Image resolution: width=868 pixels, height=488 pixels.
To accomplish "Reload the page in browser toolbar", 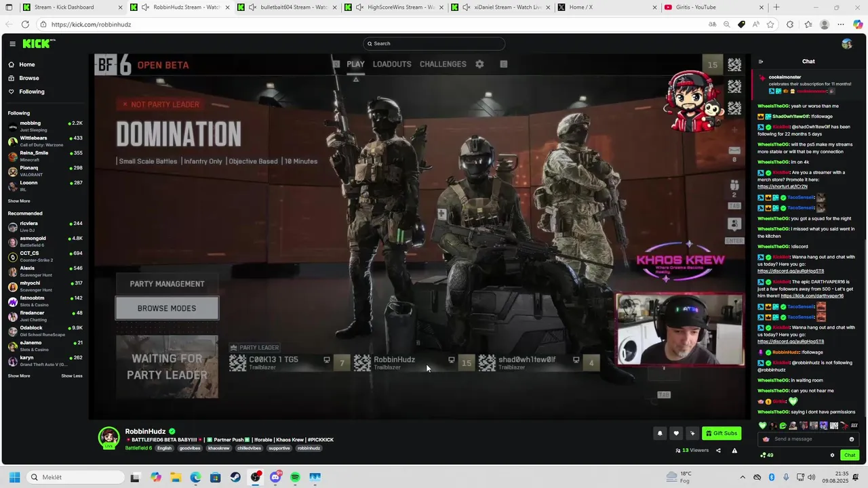I will point(25,24).
